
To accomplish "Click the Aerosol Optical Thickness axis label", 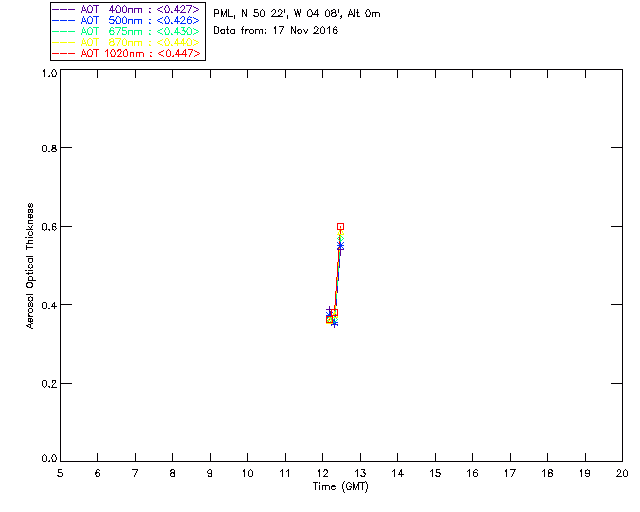I will point(30,266).
